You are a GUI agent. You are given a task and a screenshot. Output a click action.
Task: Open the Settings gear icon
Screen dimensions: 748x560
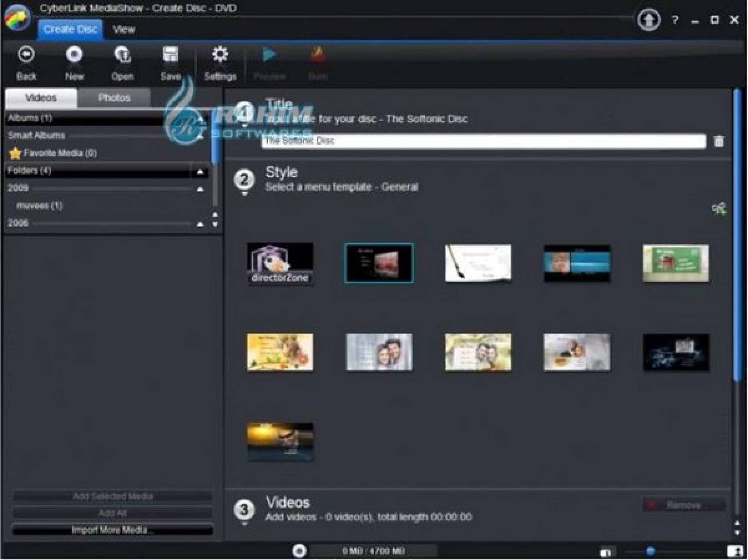click(219, 55)
